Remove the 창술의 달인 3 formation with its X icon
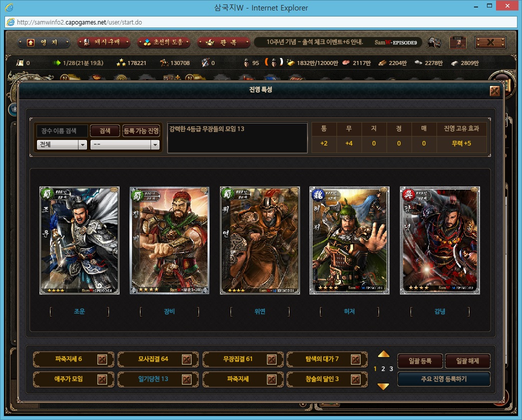The width and height of the screenshot is (522, 420). point(355,379)
